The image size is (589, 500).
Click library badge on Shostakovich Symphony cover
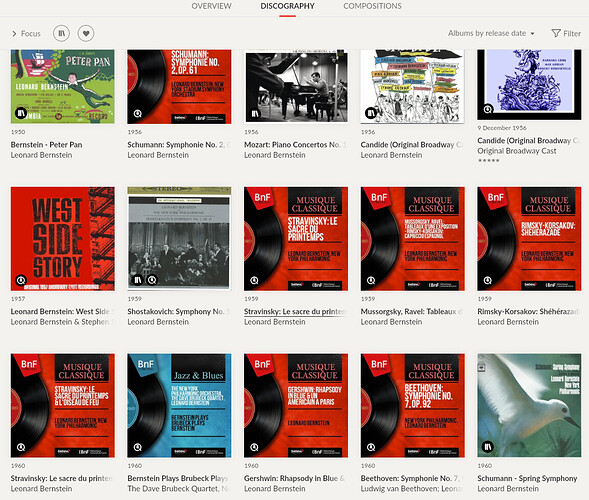pyautogui.click(x=138, y=280)
